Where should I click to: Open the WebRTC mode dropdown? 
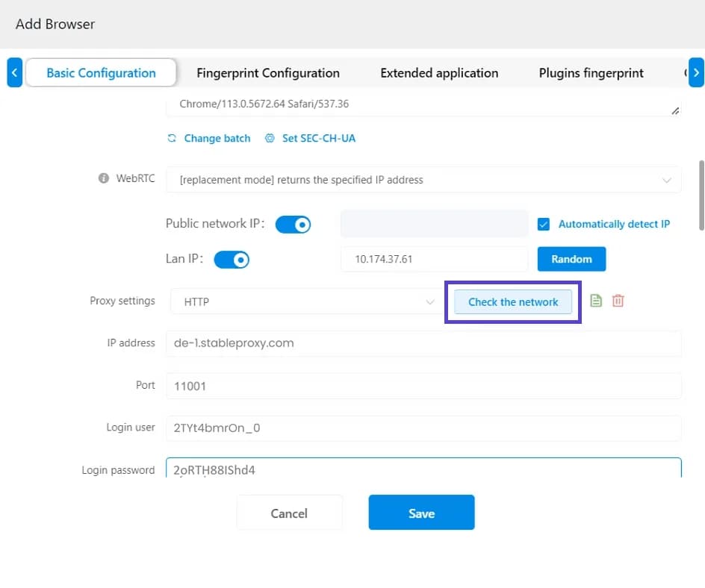tap(423, 180)
